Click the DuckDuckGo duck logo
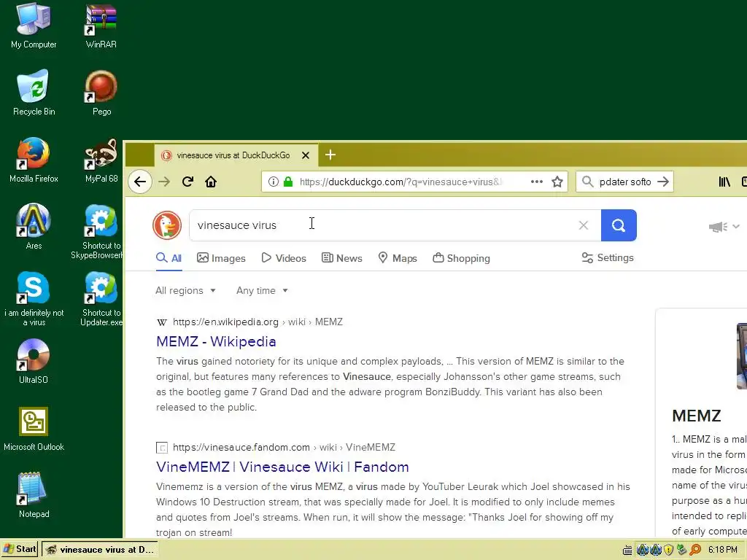 pyautogui.click(x=167, y=225)
